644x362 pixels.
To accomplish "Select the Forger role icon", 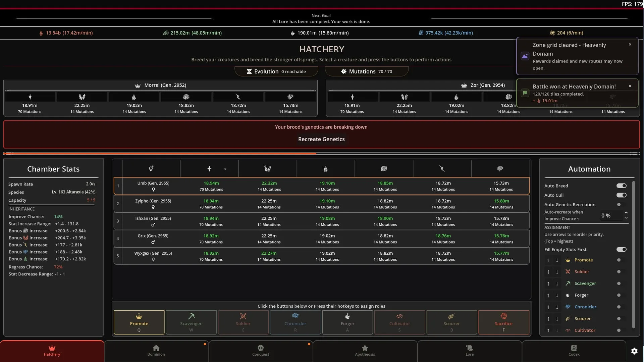I will click(x=347, y=316).
